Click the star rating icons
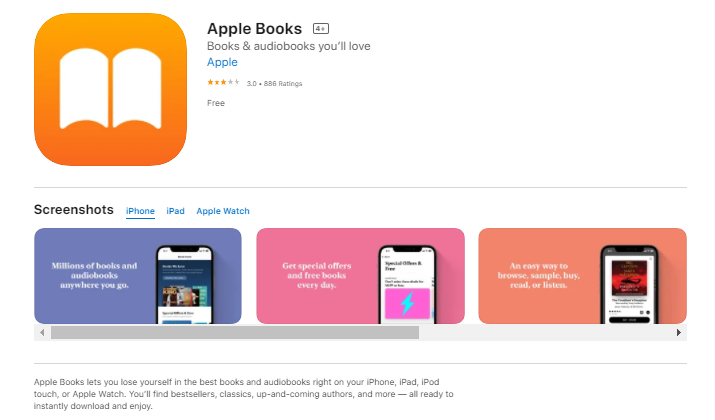 [223, 83]
